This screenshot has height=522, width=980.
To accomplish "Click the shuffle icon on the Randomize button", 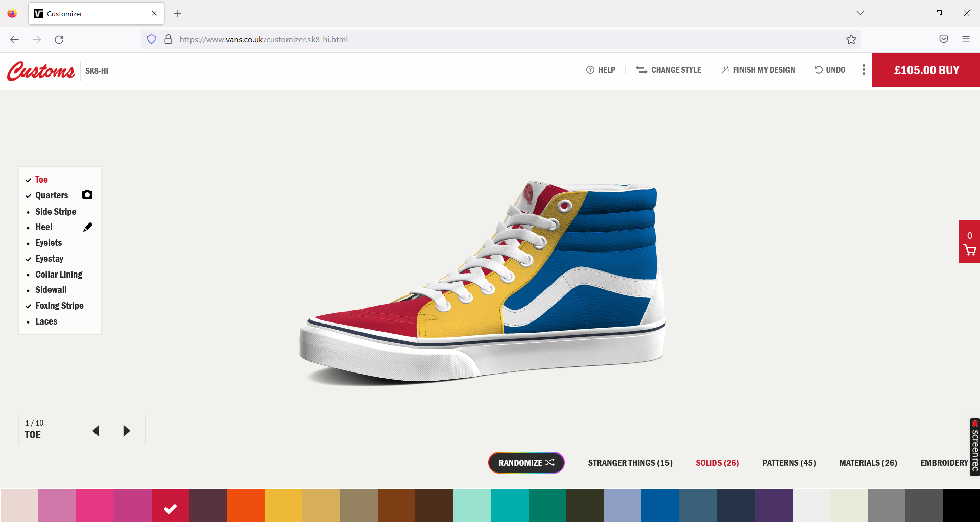I will point(551,462).
